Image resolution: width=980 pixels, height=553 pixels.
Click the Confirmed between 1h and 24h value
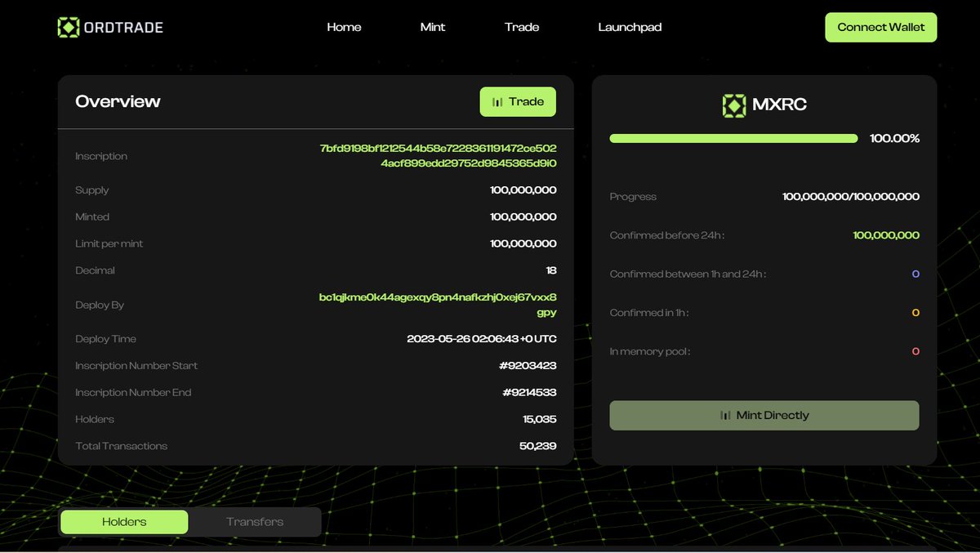(915, 274)
